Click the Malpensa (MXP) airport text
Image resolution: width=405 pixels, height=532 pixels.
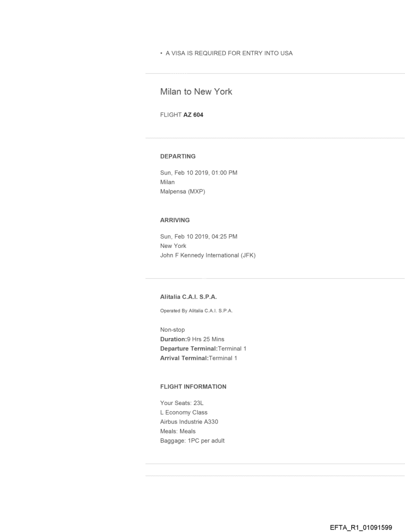pyautogui.click(x=183, y=191)
